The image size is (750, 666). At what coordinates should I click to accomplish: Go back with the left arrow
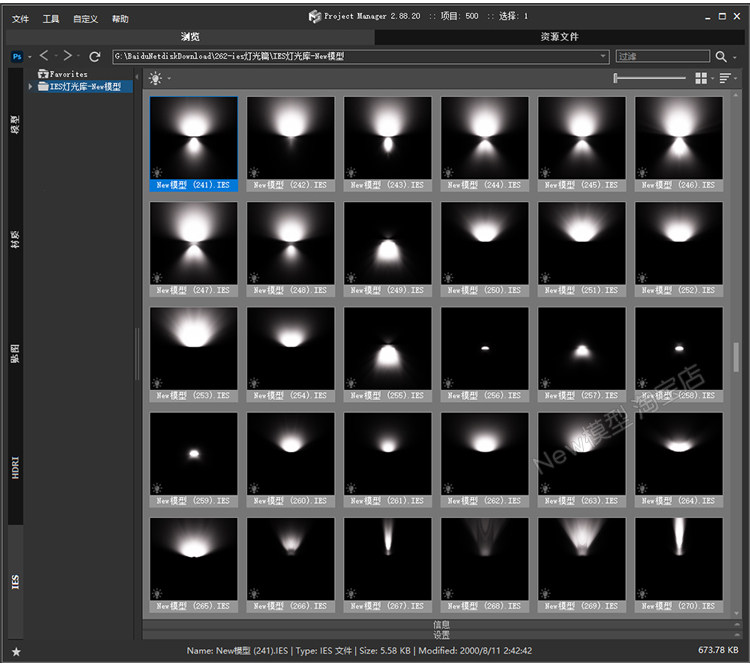44,56
